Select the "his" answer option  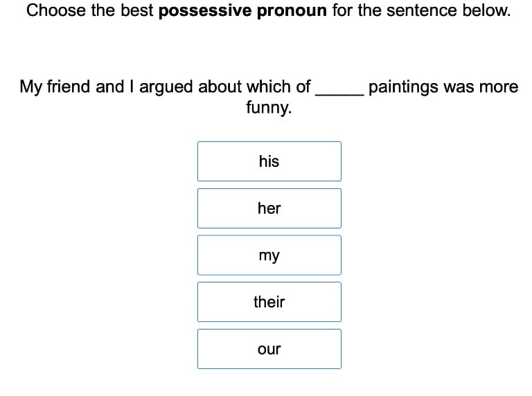[x=269, y=161]
